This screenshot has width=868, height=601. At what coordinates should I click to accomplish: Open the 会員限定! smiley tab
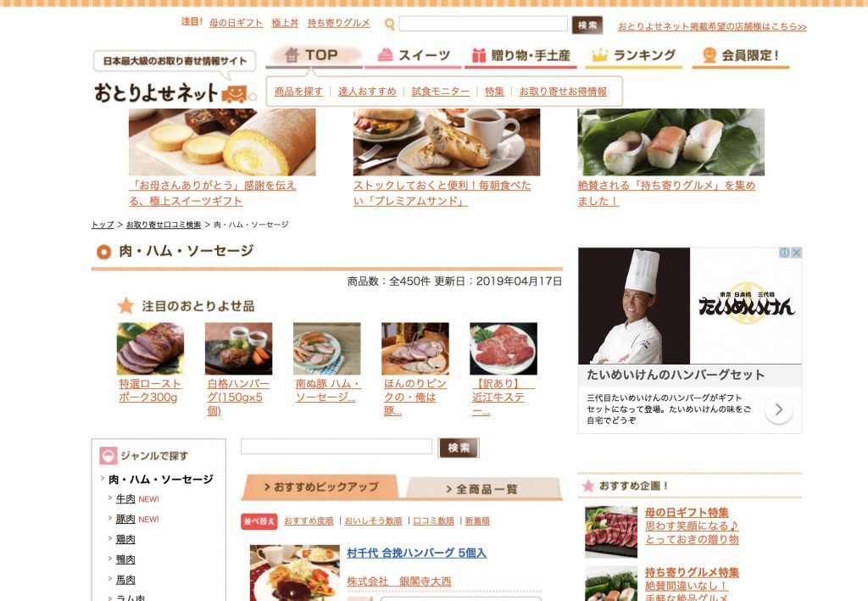740,55
